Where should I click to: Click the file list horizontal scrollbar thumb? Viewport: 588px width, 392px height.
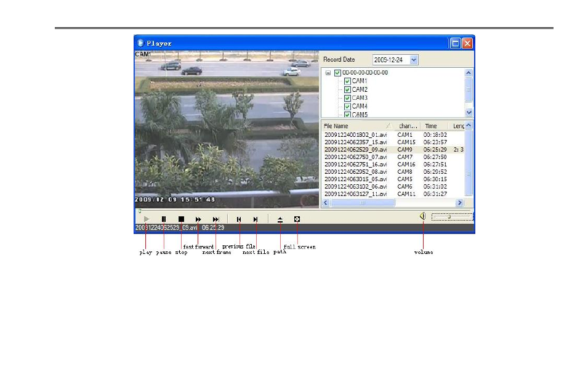coord(363,203)
